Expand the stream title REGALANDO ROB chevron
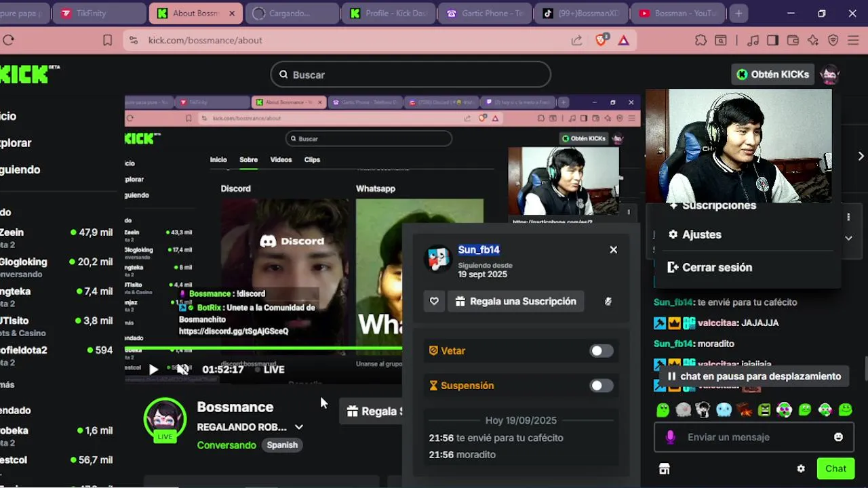This screenshot has height=488, width=868. click(298, 427)
